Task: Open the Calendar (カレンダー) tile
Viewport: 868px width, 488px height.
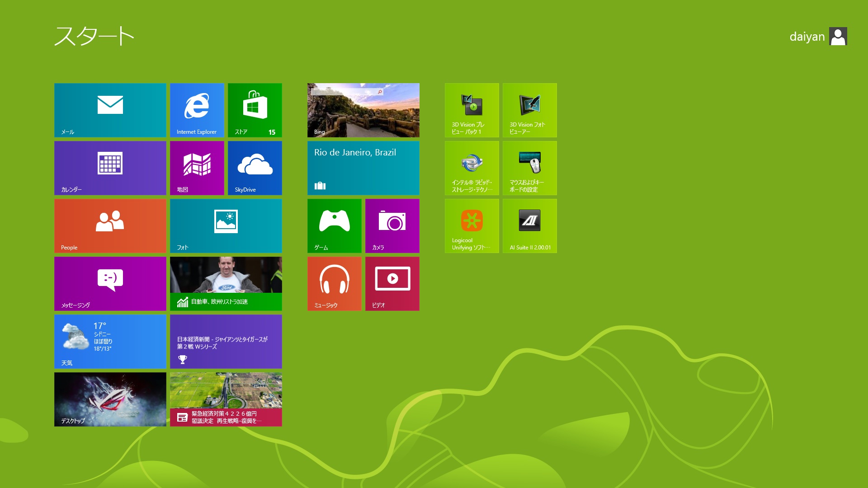Action: tap(110, 168)
